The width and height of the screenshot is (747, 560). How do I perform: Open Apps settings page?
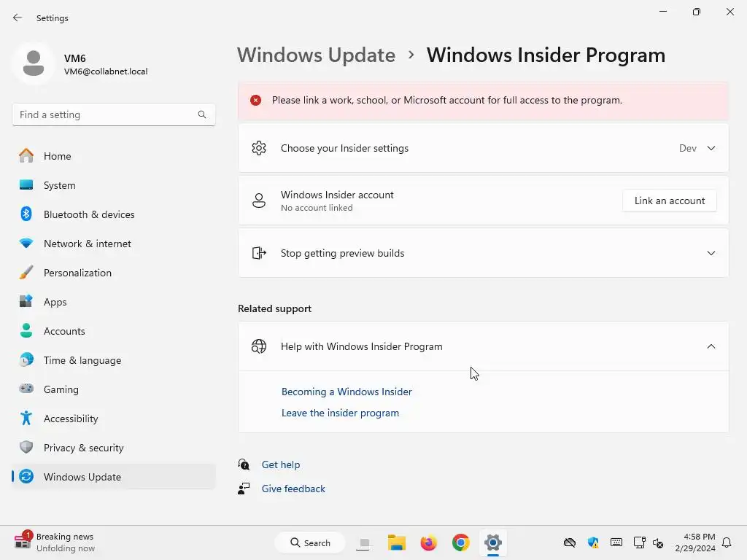(113, 302)
